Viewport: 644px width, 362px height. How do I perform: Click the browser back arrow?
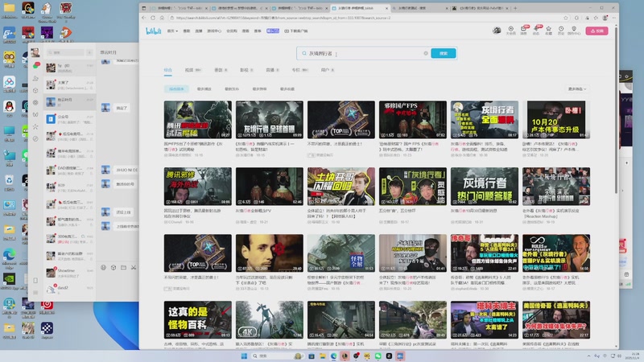pos(144,18)
